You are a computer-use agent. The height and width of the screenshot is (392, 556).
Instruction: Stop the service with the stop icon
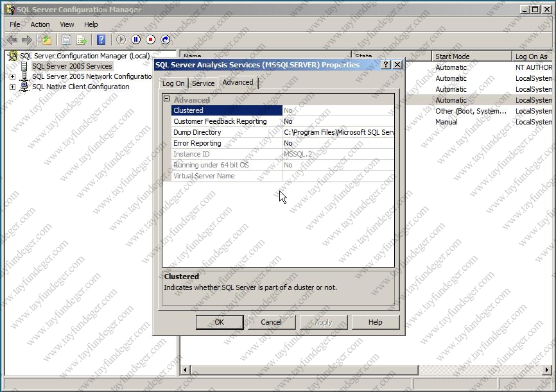click(151, 40)
